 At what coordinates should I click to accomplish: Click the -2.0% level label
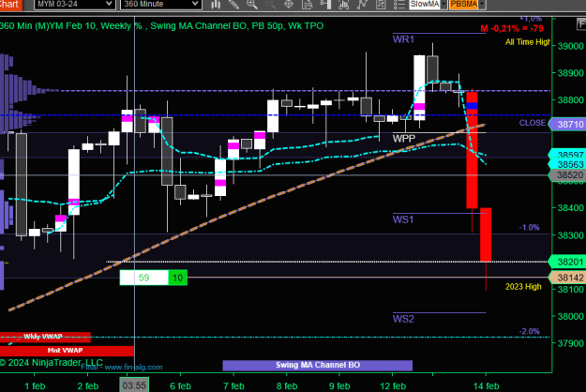point(529,331)
